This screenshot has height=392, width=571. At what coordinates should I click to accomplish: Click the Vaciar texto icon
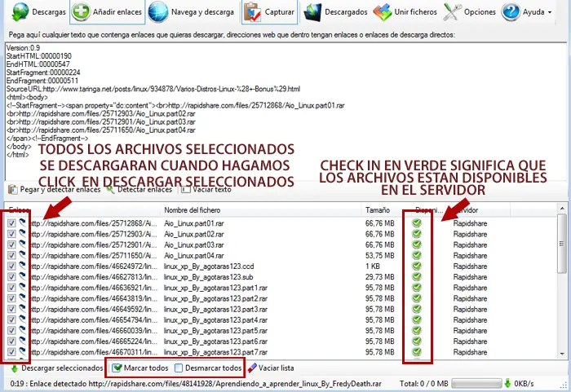click(x=186, y=189)
